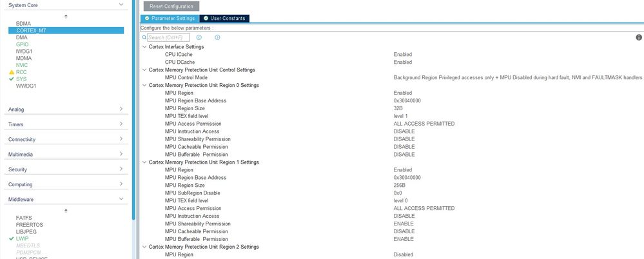Select FATFS middleware
Image resolution: width=644 pixels, height=259 pixels.
click(x=24, y=218)
